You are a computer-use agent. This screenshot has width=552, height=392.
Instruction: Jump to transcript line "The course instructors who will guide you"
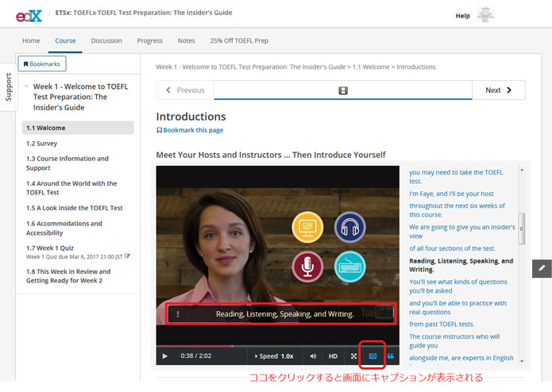(x=454, y=340)
